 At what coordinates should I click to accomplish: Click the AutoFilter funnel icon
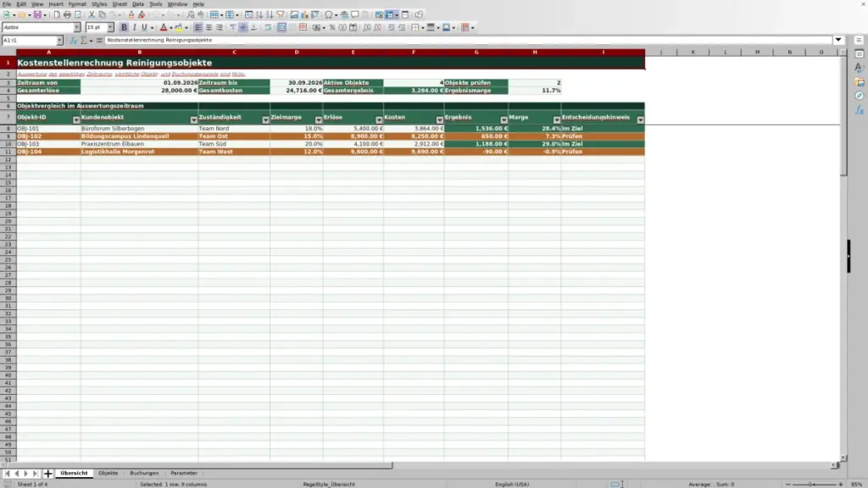click(x=281, y=15)
